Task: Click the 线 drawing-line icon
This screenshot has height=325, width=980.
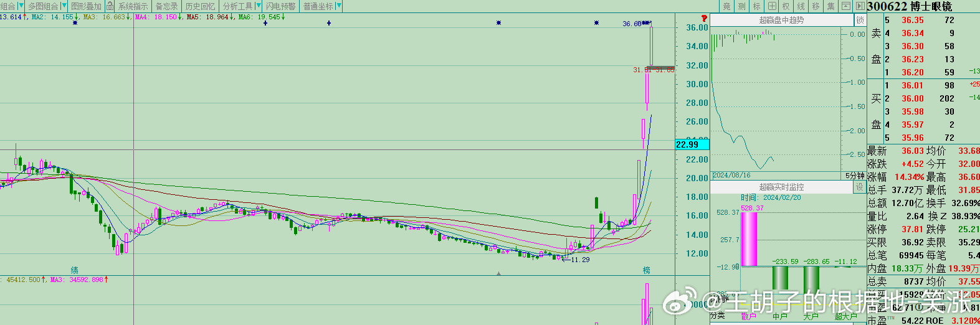Action: tap(801, 6)
